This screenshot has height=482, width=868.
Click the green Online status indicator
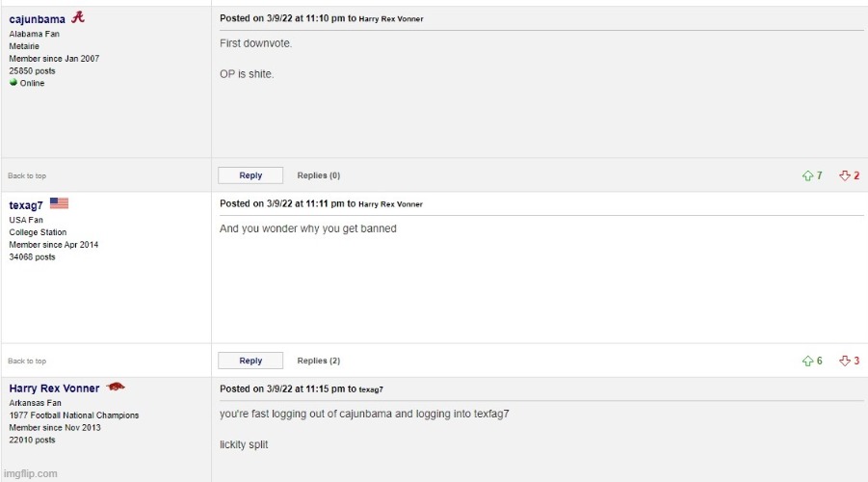[13, 82]
